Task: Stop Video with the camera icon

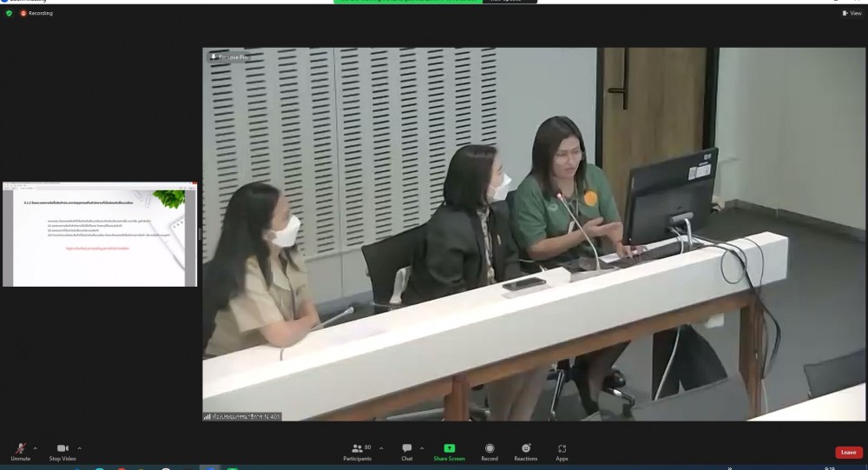Action: tap(62, 452)
